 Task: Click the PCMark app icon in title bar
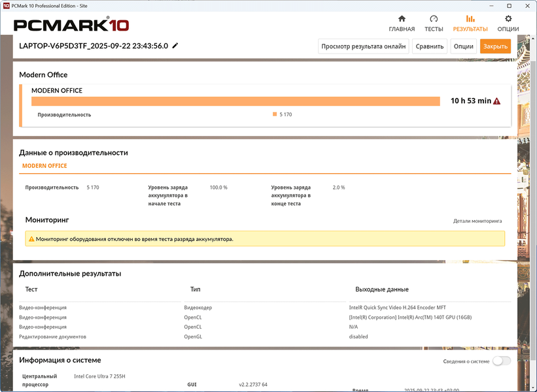(x=6, y=6)
